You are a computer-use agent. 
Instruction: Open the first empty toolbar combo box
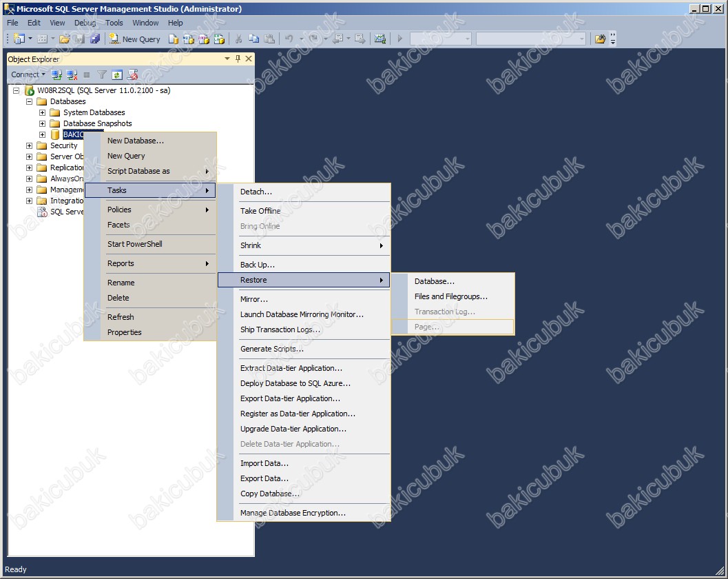click(x=440, y=39)
